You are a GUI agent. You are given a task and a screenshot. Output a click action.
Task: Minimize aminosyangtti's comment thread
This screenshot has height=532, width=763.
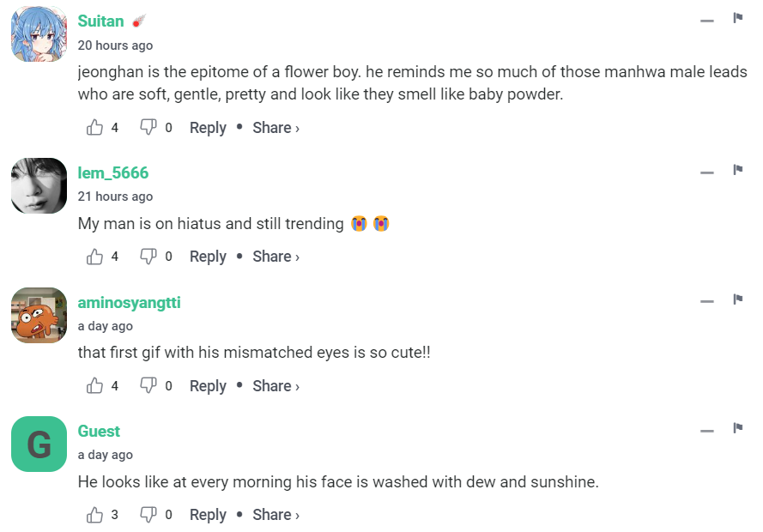707,301
